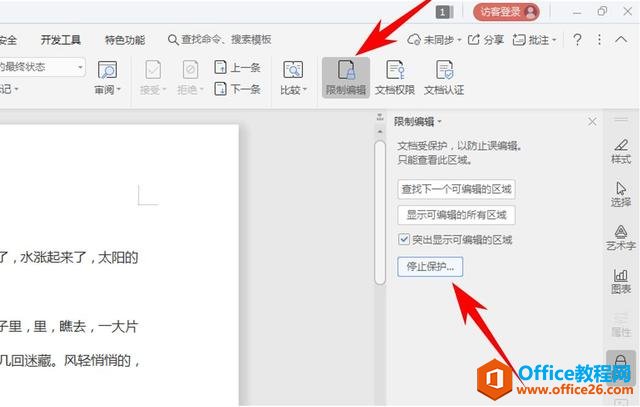Click Find next editable region (查找下一个可编辑的区域)
Image resolution: width=640 pixels, height=407 pixels.
(x=456, y=189)
